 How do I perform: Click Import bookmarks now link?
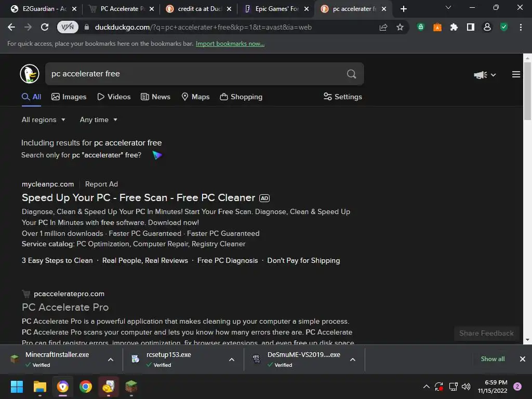point(230,44)
